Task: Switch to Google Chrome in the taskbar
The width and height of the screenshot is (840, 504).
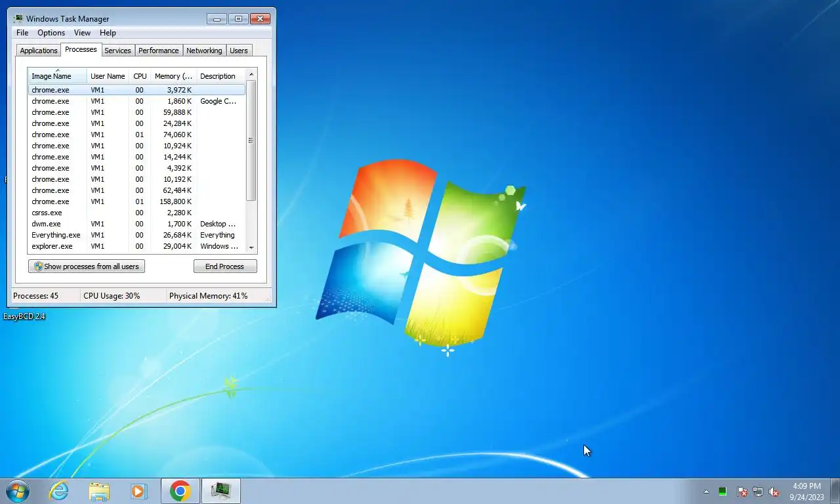Action: (180, 491)
